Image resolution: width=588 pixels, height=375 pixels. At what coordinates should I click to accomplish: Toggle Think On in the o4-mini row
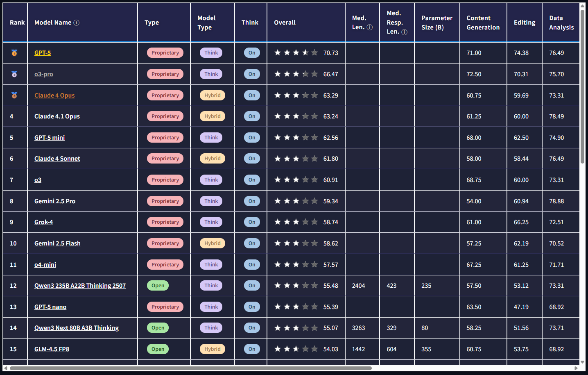coord(252,265)
